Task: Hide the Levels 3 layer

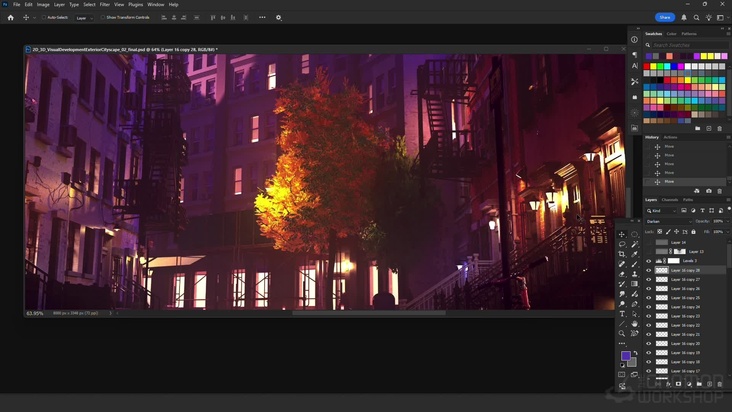Action: pos(648,261)
